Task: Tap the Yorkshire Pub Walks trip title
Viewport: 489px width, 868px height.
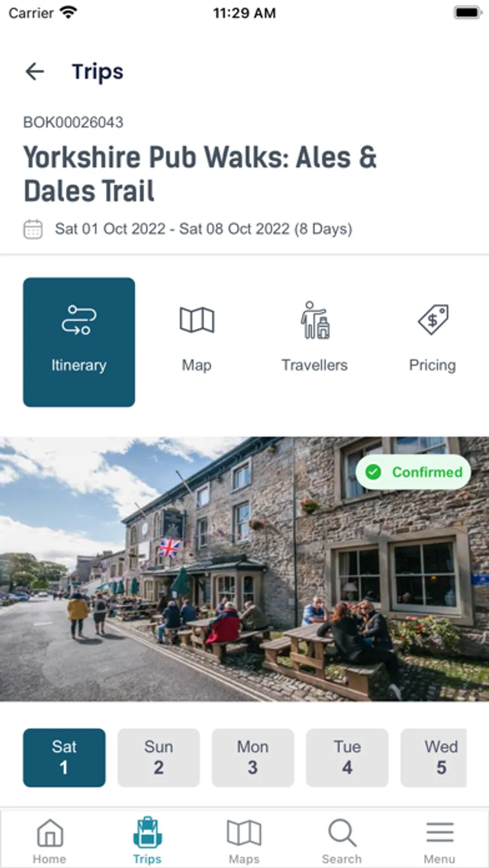Action: click(x=200, y=174)
